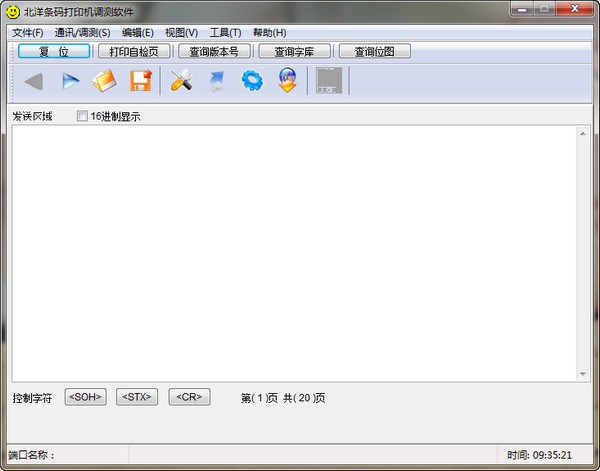The height and width of the screenshot is (471, 600).
Task: Save using the orange floppy disk icon
Action: click(141, 80)
